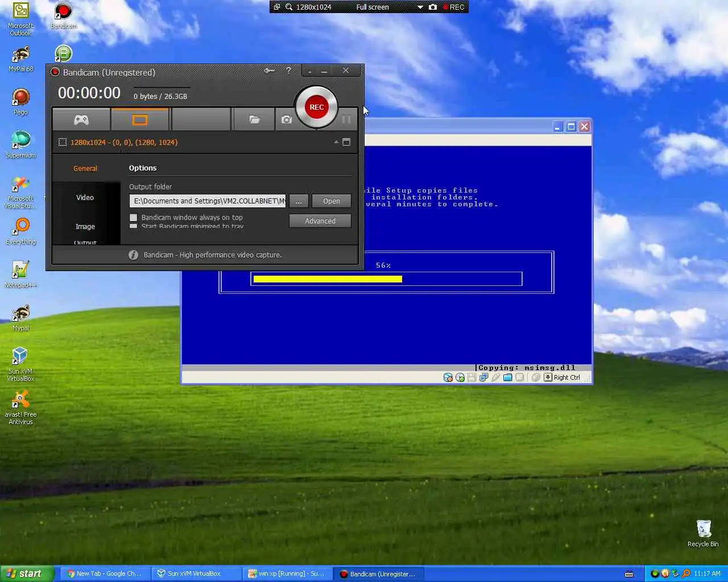The width and height of the screenshot is (728, 582).
Task: Click the on-screen keyboard taskbar icon
Action: click(x=629, y=573)
